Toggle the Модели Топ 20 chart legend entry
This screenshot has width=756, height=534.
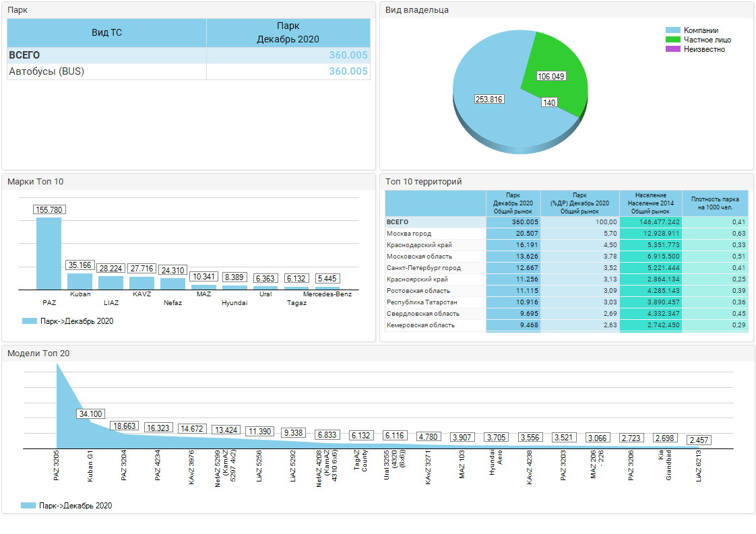coord(66,505)
